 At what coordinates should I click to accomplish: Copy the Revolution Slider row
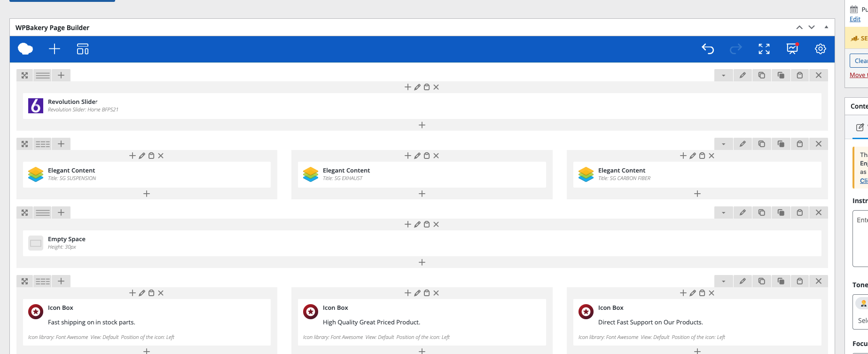click(x=762, y=75)
